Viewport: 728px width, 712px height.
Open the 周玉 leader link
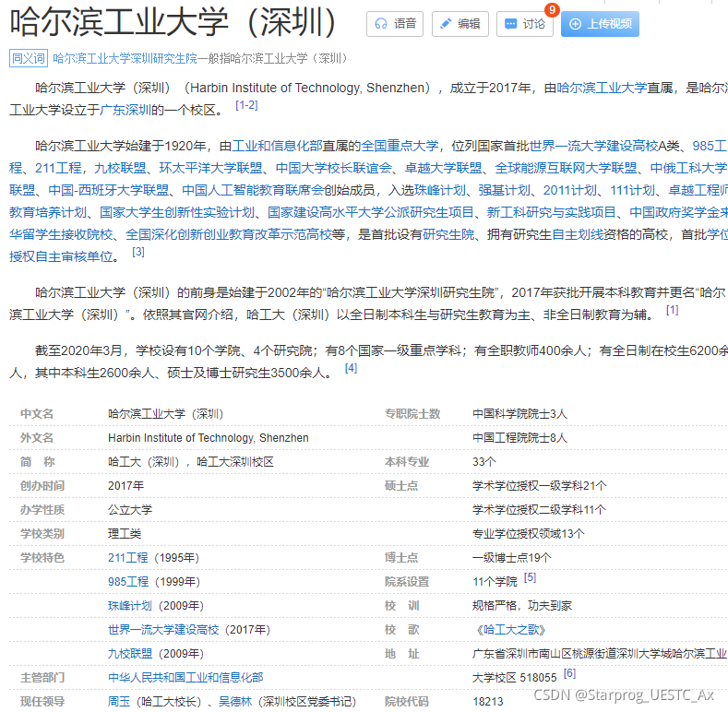point(119,702)
